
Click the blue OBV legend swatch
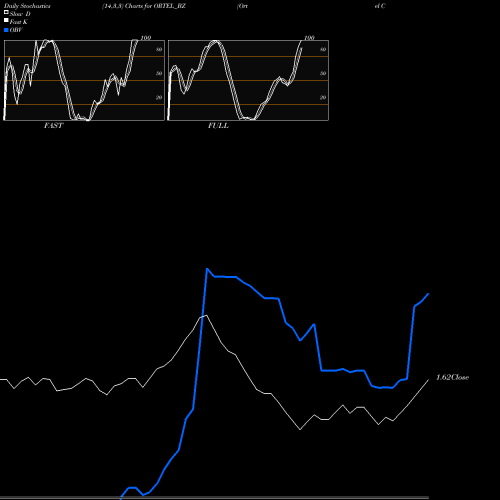pos(6,30)
